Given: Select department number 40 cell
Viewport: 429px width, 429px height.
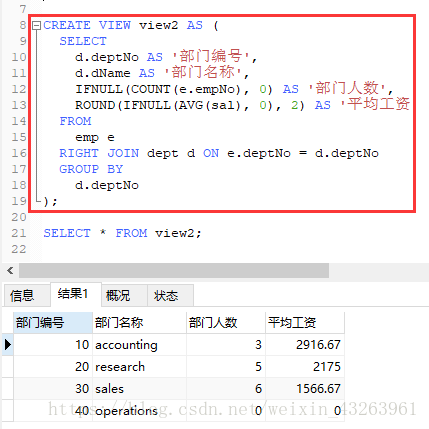Looking at the screenshot, I should [x=53, y=411].
